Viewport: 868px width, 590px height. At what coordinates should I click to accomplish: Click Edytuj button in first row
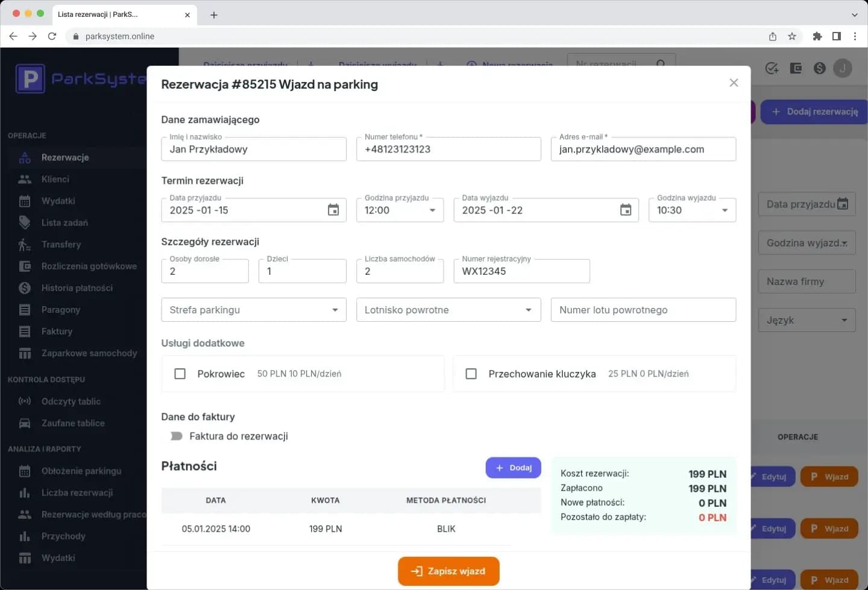772,477
